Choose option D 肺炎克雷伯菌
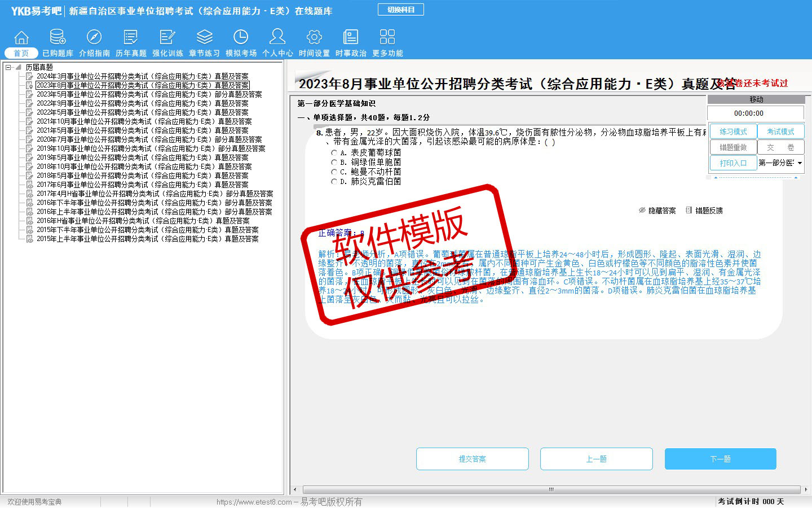812x508 pixels. [x=334, y=182]
